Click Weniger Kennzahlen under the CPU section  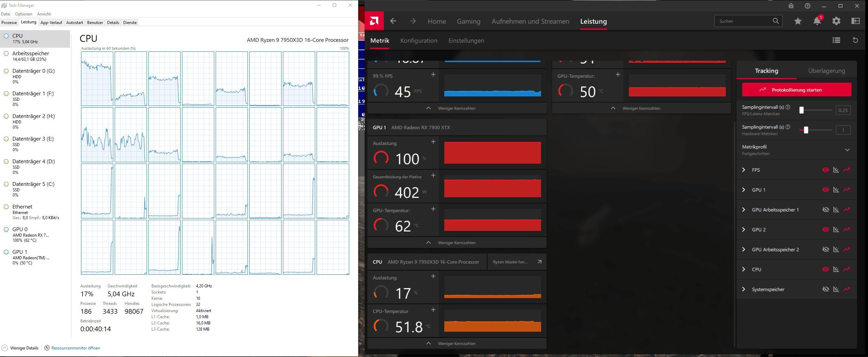pyautogui.click(x=457, y=343)
